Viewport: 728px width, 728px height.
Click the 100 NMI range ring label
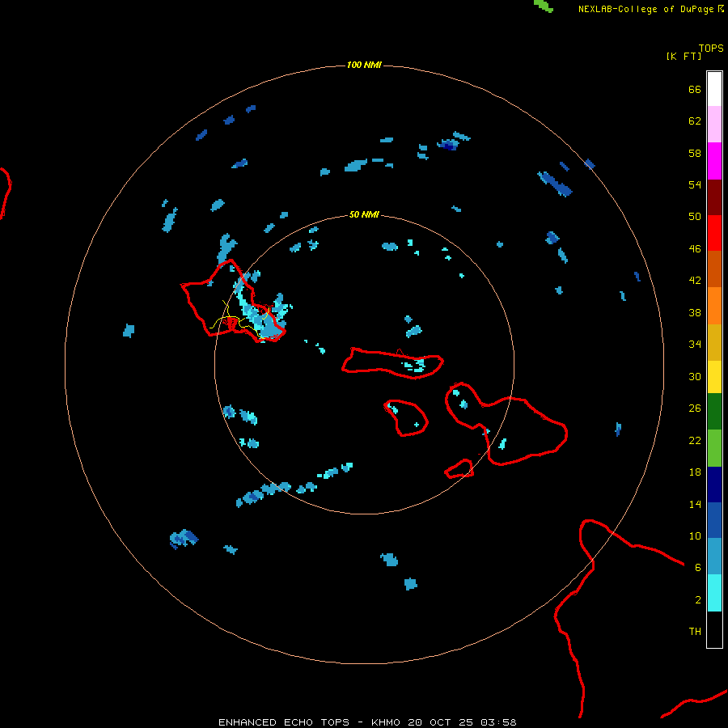click(364, 65)
